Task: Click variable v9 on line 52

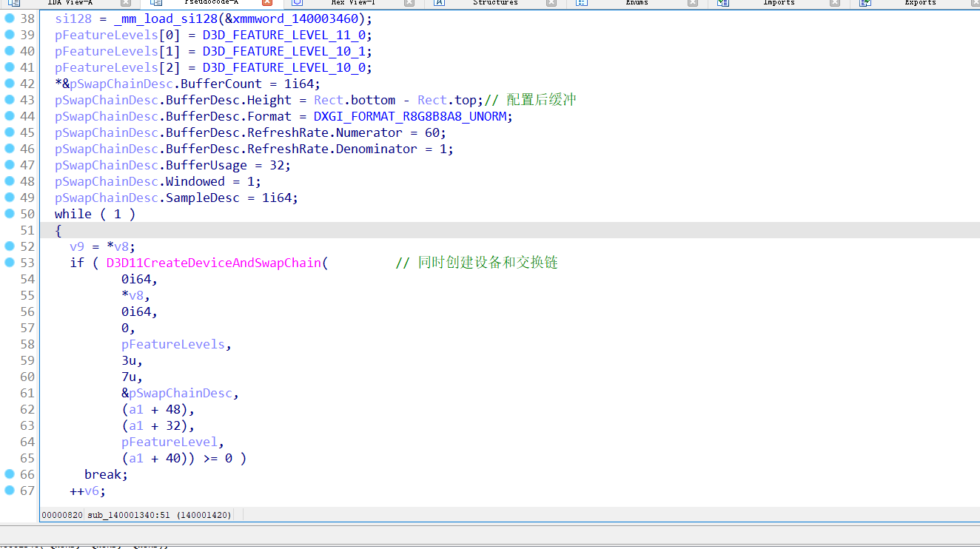Action: pyautogui.click(x=77, y=246)
